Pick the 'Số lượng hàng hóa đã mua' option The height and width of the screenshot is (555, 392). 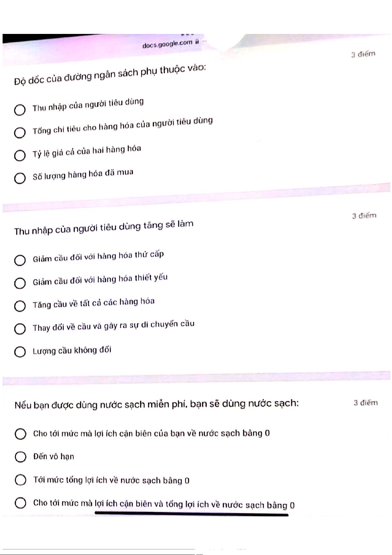20,178
